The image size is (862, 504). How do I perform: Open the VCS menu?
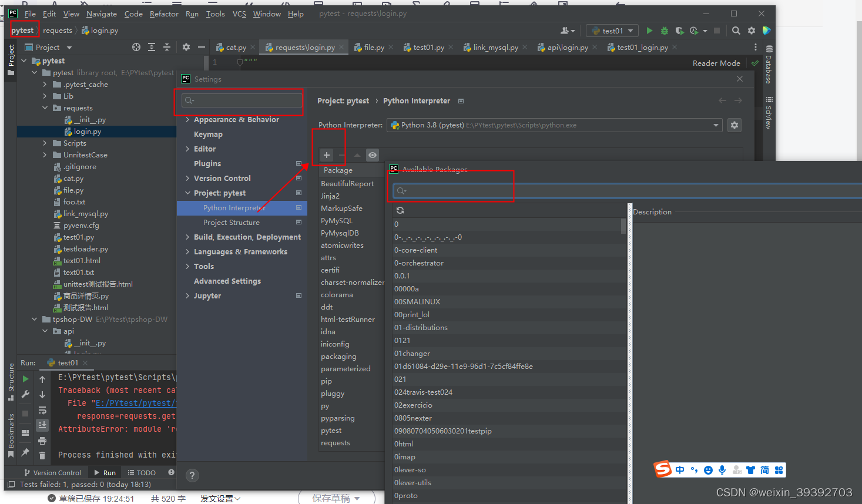click(x=239, y=14)
